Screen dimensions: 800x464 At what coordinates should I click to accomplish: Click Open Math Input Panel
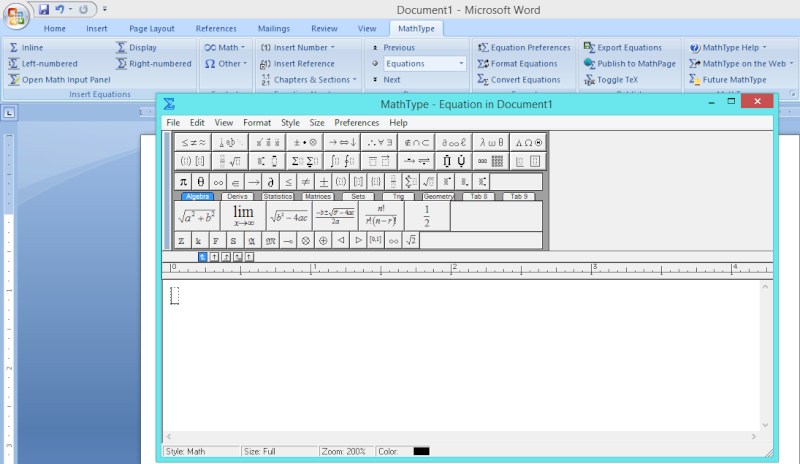(60, 80)
